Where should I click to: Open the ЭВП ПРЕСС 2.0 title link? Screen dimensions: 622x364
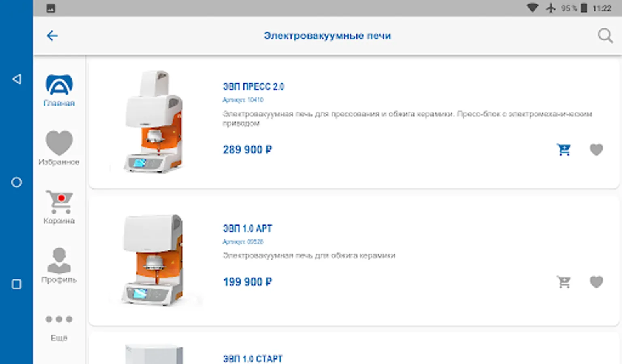253,87
